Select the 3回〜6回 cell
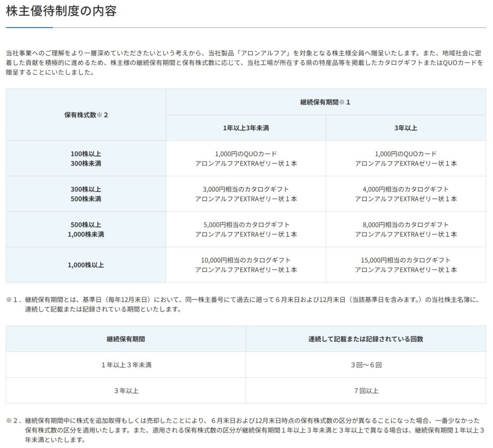This screenshot has width=493, height=448. (x=366, y=365)
